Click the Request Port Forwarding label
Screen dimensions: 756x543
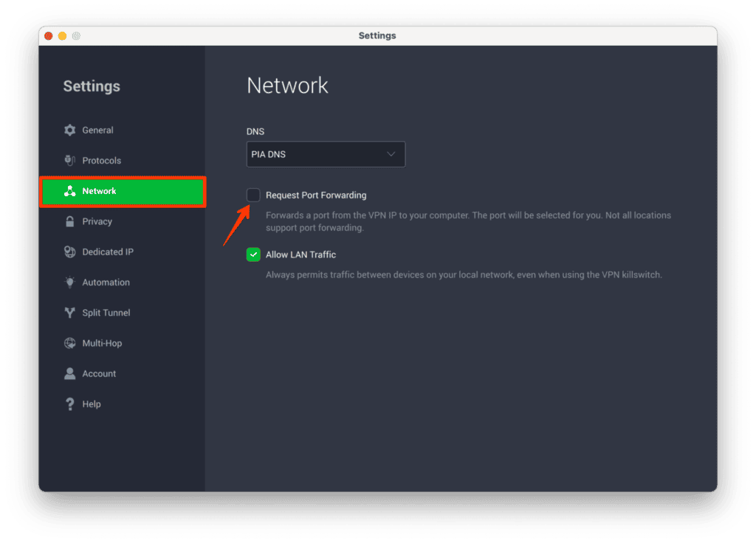pyautogui.click(x=316, y=195)
